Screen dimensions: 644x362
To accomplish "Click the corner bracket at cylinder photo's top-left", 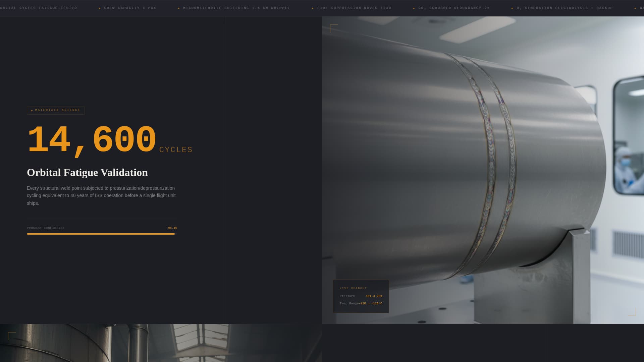I will [334, 28].
